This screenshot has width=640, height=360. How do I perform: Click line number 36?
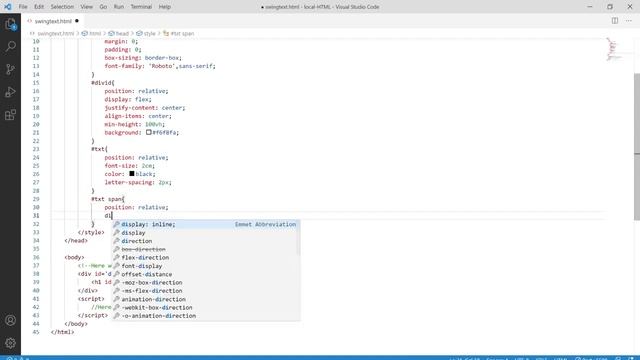[x=36, y=258]
